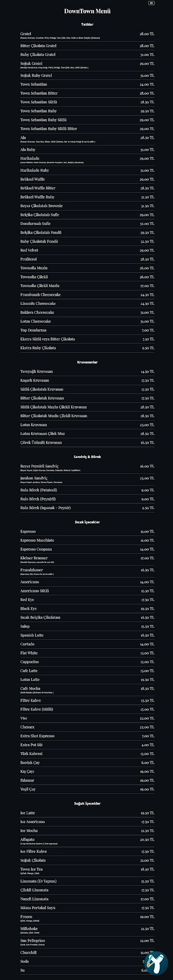This screenshot has height=980, width=173.
Task: Select the Gratel dessert item
Action: (x=87, y=35)
